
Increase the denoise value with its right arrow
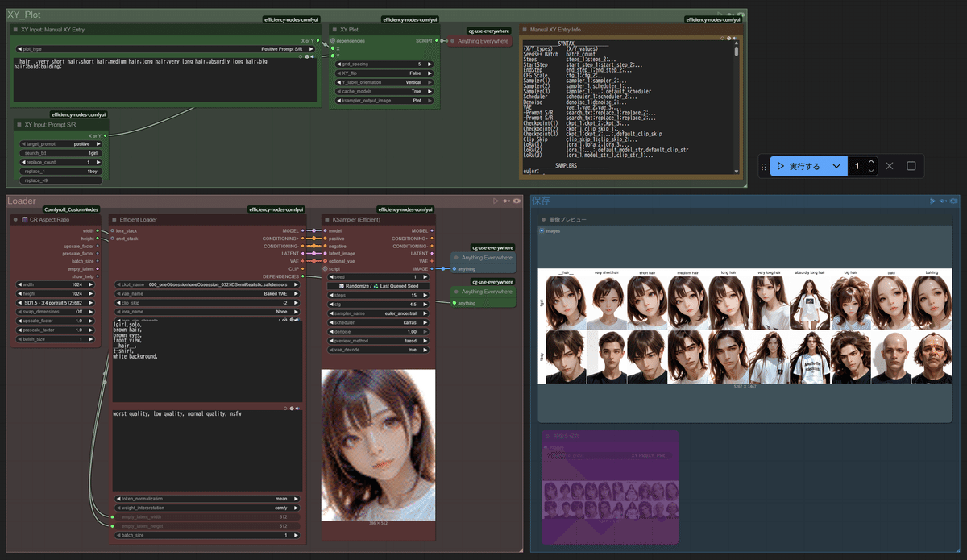[426, 331]
